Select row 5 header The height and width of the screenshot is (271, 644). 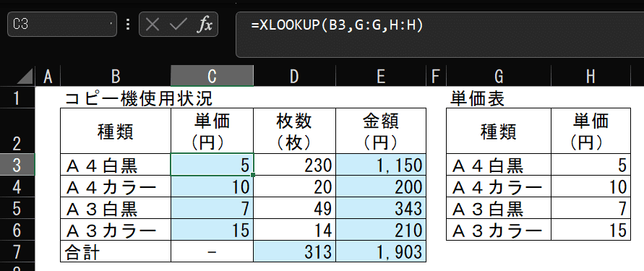click(17, 208)
